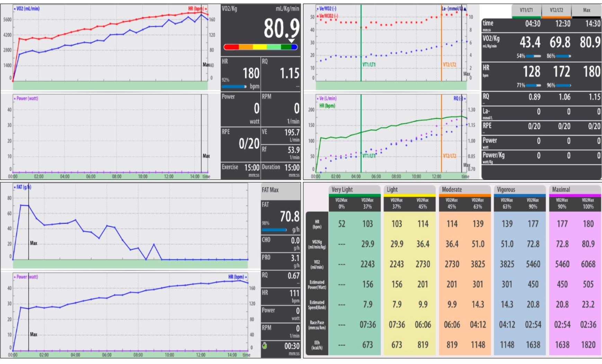This screenshot has width=602, height=364.
Task: Open the Maximal zone tab
Action: coord(575,190)
